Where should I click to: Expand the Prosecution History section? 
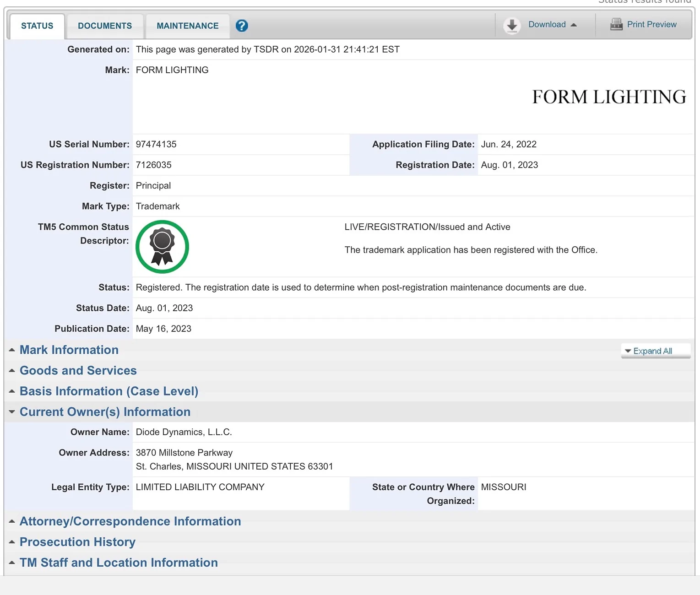tap(77, 542)
